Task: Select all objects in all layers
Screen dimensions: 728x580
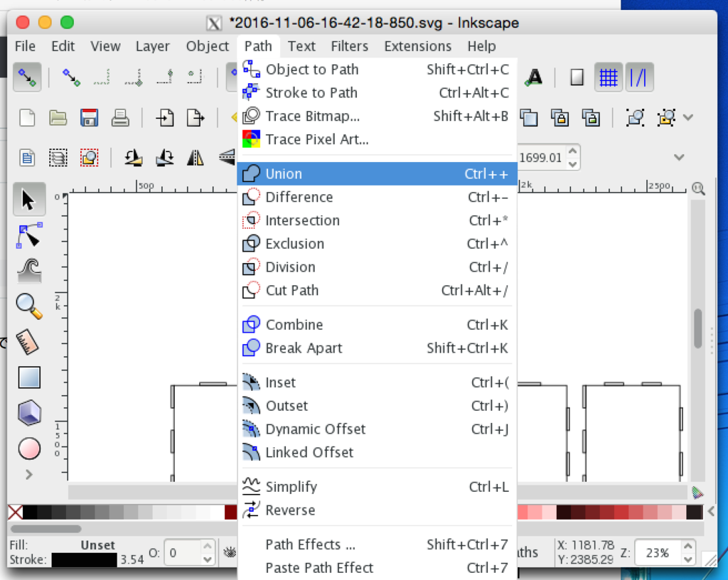Action: click(x=58, y=158)
